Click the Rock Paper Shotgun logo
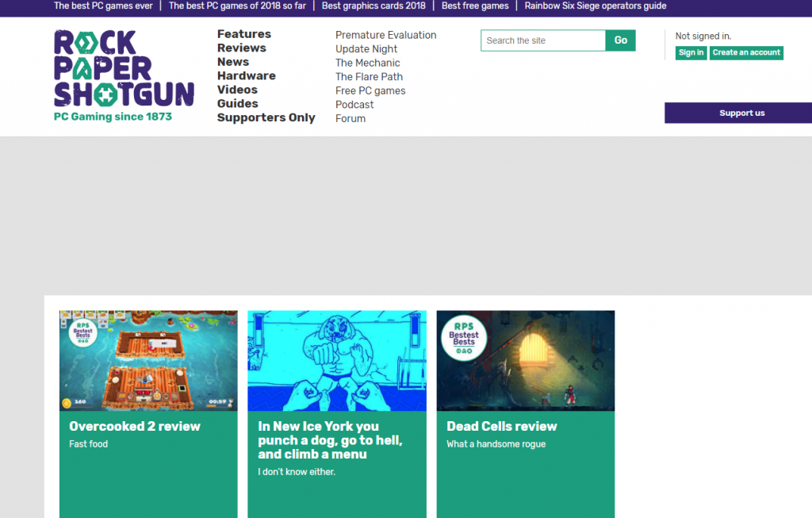Image resolution: width=812 pixels, height=518 pixels. click(x=124, y=68)
